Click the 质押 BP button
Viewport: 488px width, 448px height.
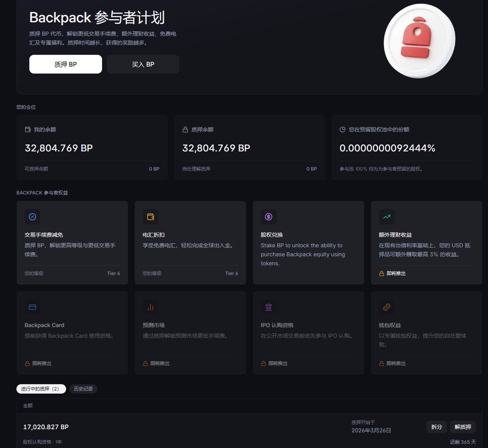[65, 64]
